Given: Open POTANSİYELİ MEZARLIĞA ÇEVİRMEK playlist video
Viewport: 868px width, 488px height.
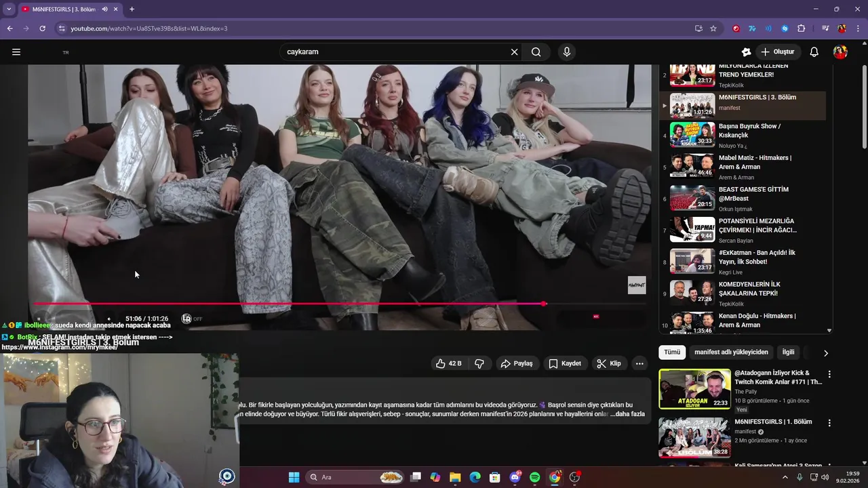Looking at the screenshot, I should (743, 229).
